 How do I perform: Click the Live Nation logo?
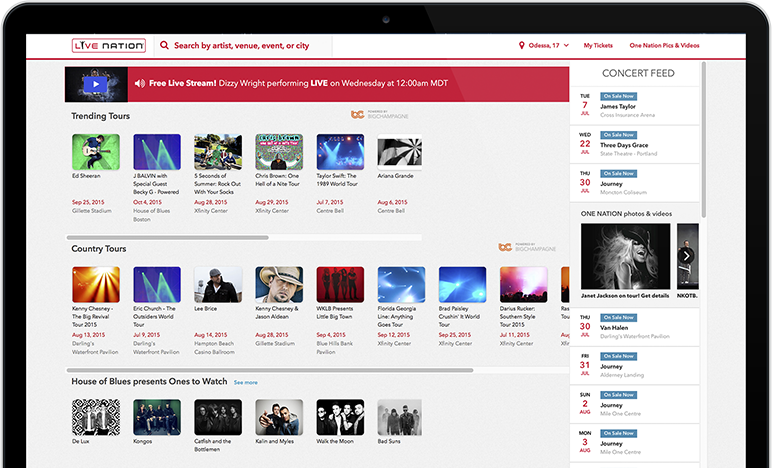(x=109, y=46)
